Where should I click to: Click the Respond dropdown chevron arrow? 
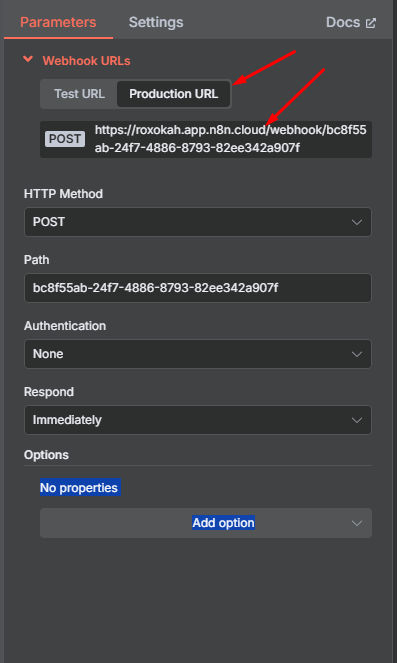click(x=357, y=420)
